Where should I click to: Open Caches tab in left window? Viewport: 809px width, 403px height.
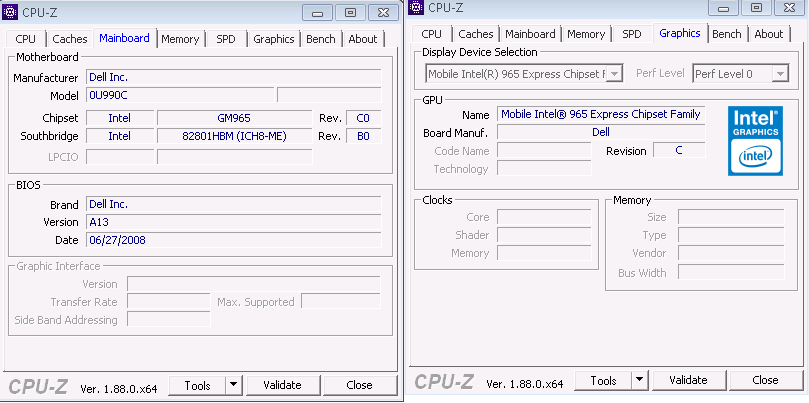point(70,39)
